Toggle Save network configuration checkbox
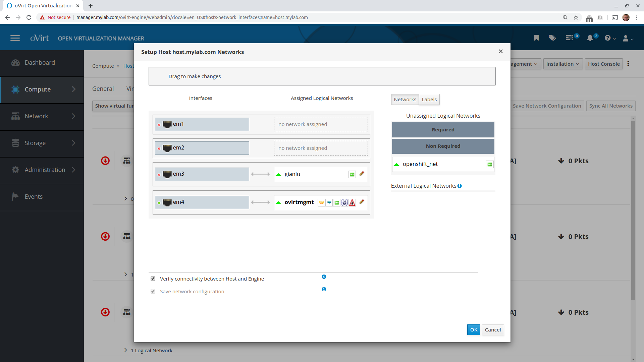Screen dimensions: 644x362 coord(153,291)
